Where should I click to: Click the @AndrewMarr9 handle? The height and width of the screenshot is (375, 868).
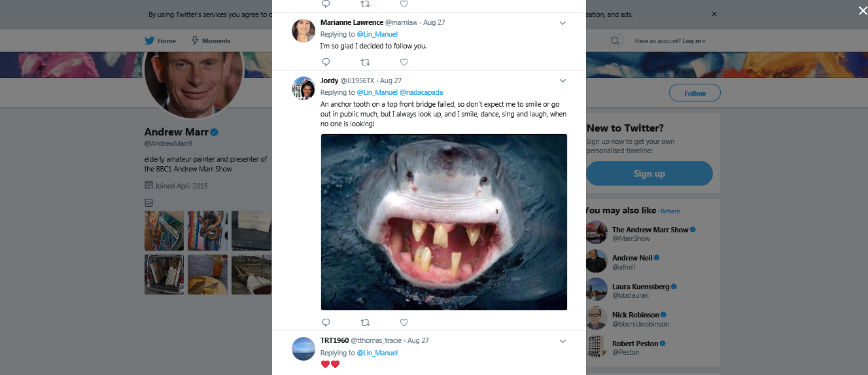(169, 143)
